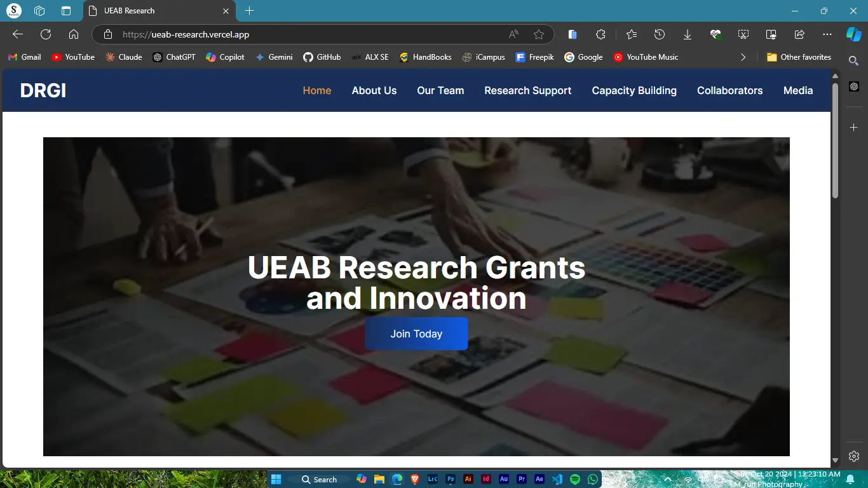Image resolution: width=868 pixels, height=488 pixels.
Task: Go to Home in site navigation
Action: tap(317, 91)
